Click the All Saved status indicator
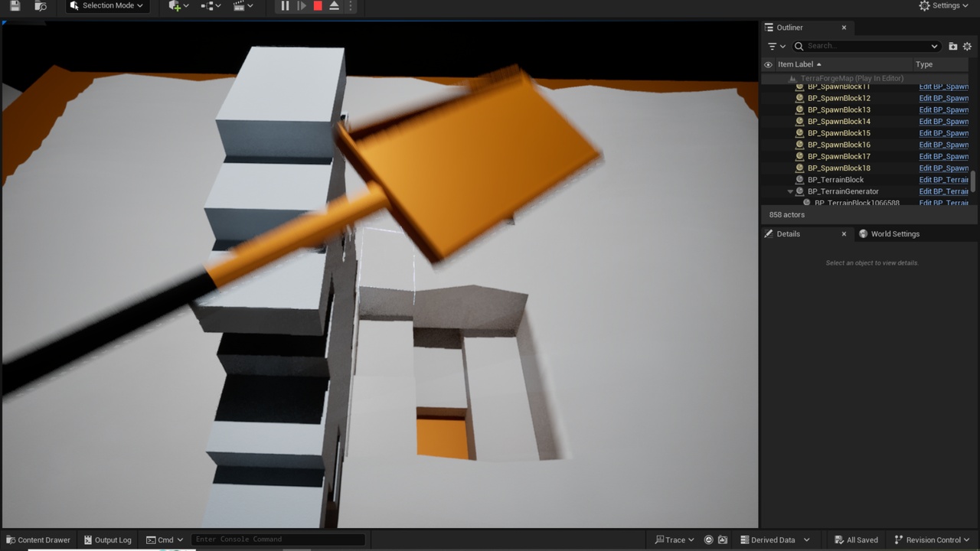Viewport: 980px width, 551px height. point(856,540)
